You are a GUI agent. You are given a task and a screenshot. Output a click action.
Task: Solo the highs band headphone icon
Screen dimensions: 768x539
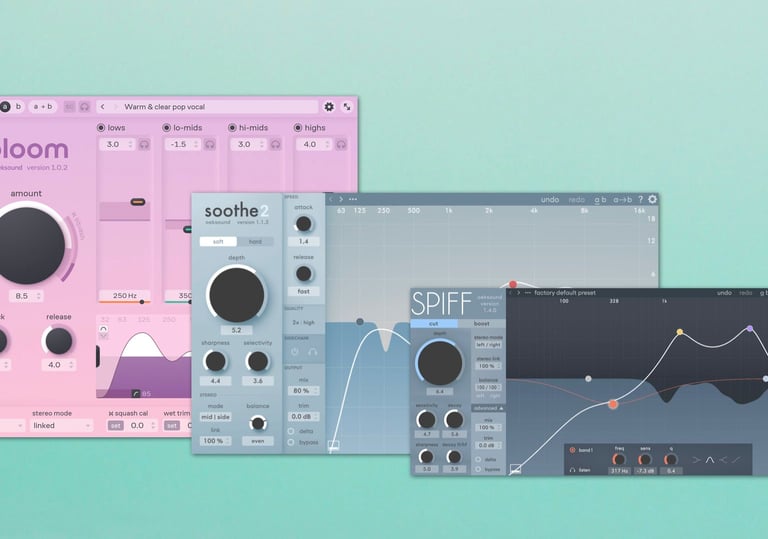click(341, 144)
